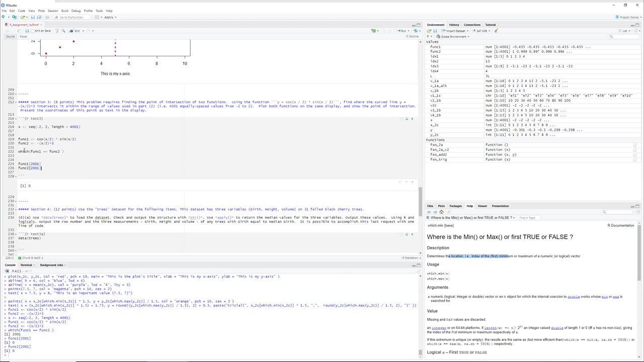The width and height of the screenshot is (644, 362).
Task: Select the fxn_trig function row
Action: pyautogui.click(x=532, y=159)
